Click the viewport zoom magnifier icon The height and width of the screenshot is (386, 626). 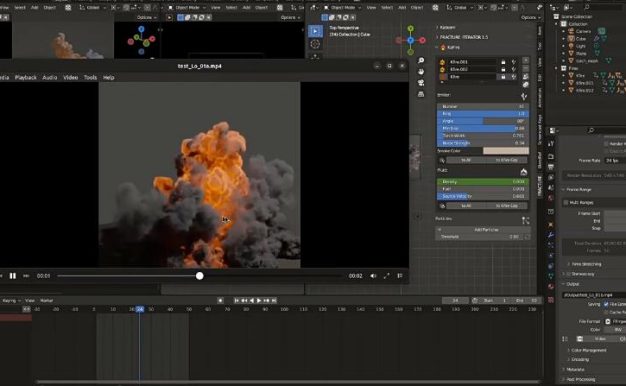(x=421, y=60)
